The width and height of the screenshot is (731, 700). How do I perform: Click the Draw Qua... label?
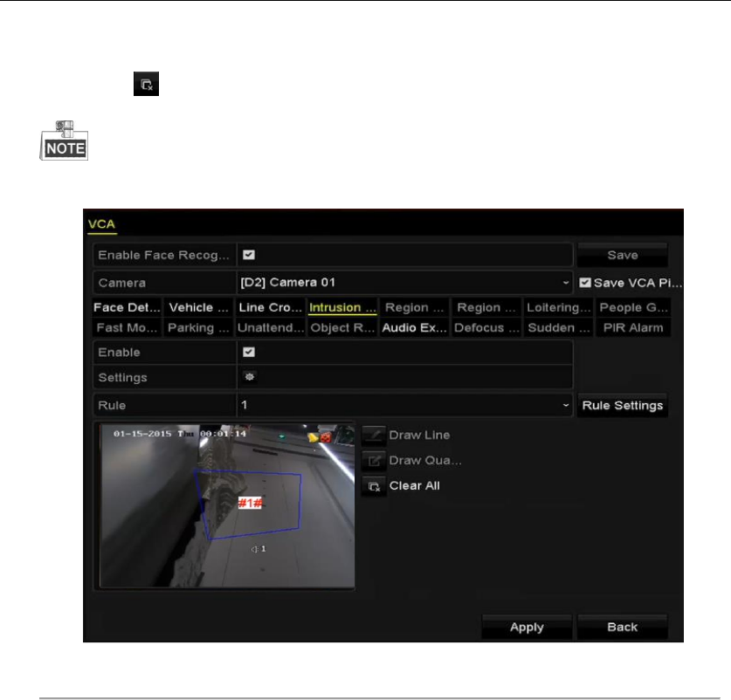click(425, 461)
